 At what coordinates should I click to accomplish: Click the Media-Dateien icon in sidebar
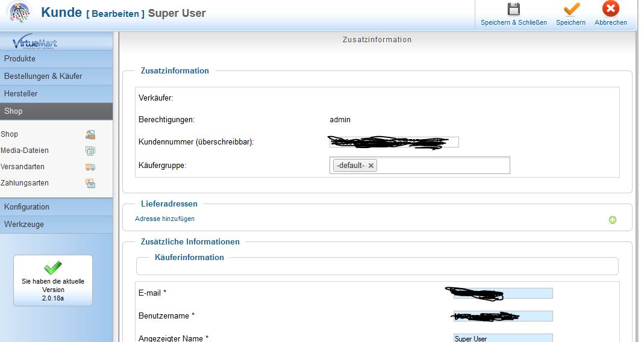click(x=90, y=151)
